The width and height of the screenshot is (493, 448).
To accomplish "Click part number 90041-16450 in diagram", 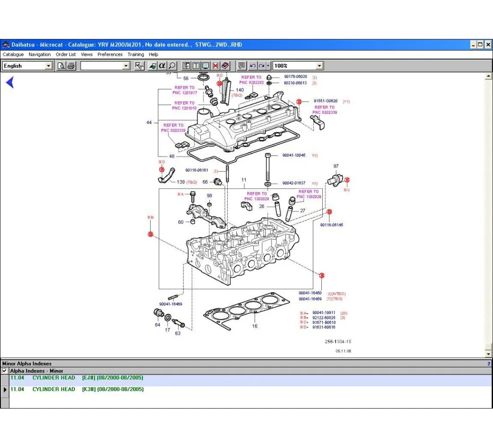I will 310,293.
